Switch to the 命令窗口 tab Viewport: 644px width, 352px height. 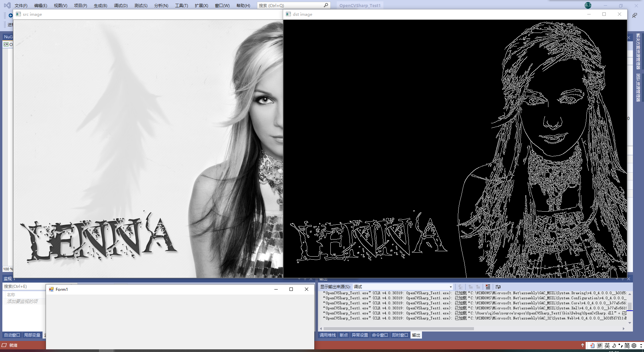point(380,335)
